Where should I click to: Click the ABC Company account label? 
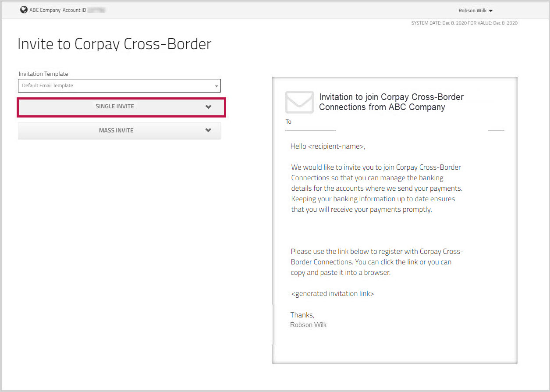point(45,10)
